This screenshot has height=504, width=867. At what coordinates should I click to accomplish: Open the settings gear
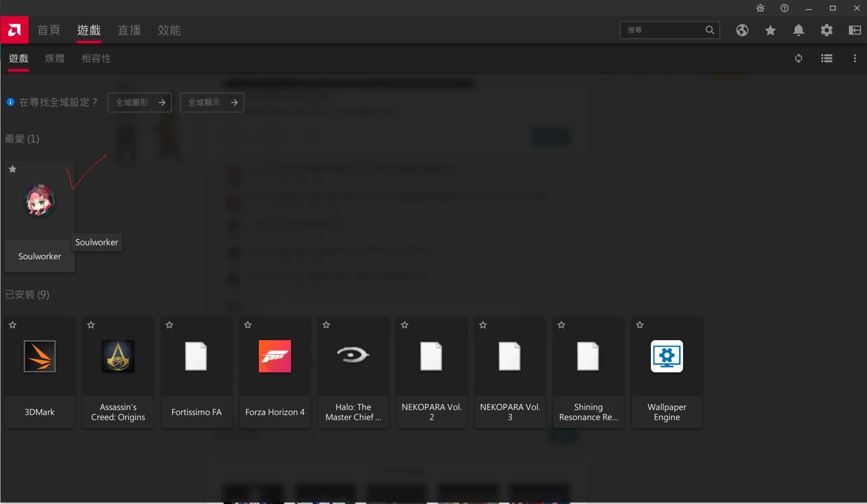(x=827, y=30)
